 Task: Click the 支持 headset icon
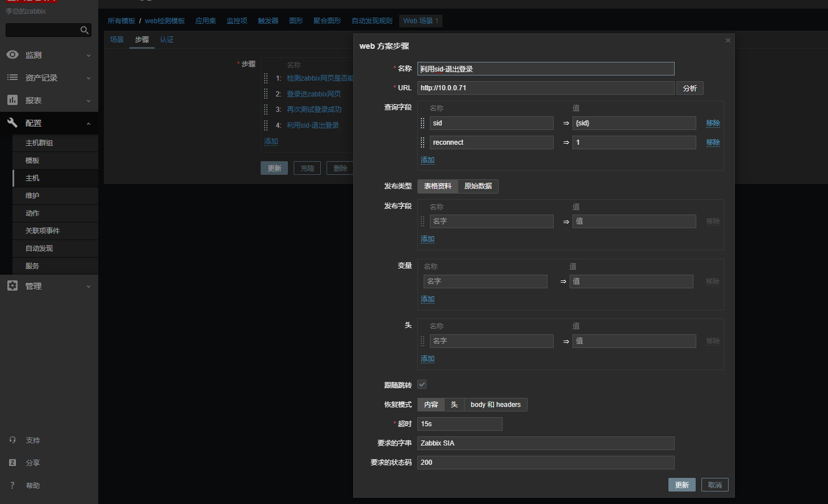coord(12,440)
